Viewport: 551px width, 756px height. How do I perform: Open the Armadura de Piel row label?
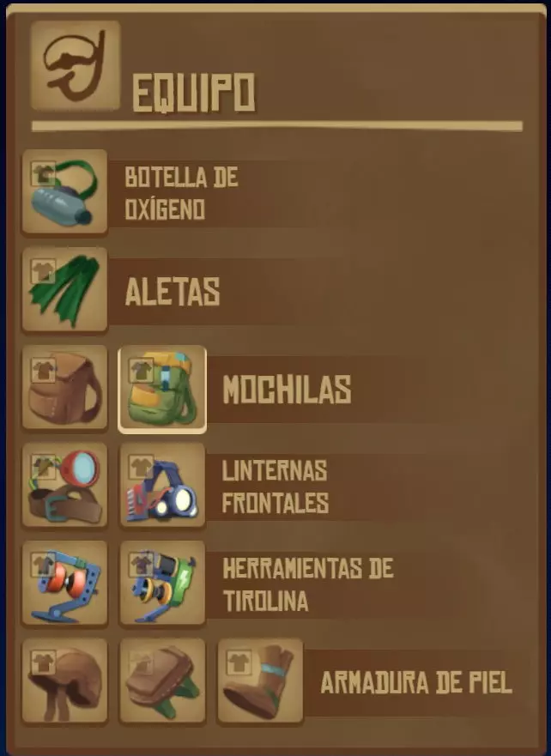(416, 682)
